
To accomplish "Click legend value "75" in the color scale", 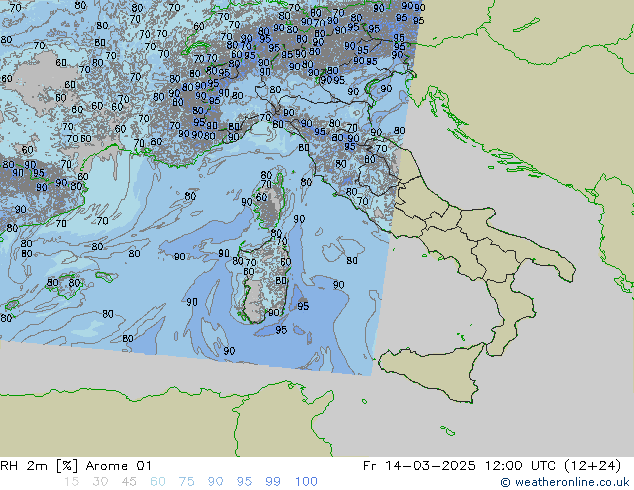I will (186, 482).
